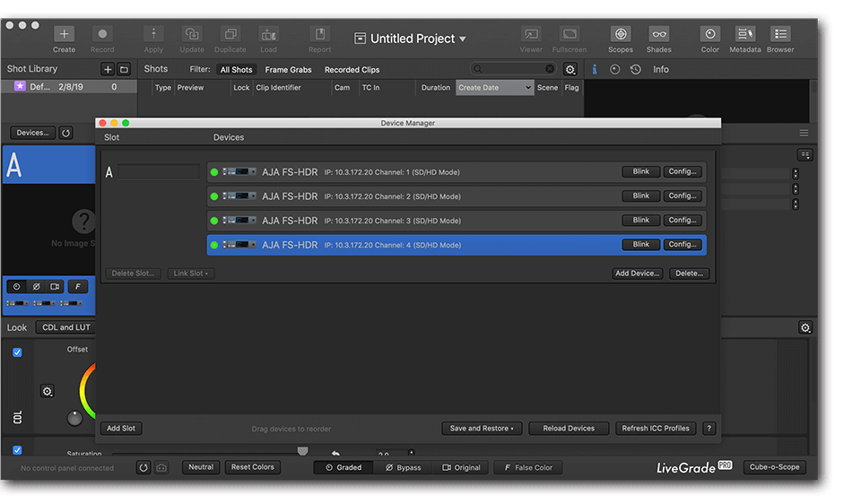Image resolution: width=861 pixels, height=504 pixels.
Task: Click the gear icon in Look panel
Action: point(805,328)
